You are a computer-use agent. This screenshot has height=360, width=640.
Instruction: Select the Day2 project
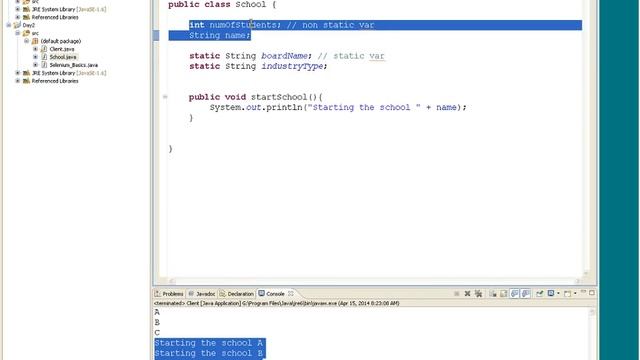point(29,25)
